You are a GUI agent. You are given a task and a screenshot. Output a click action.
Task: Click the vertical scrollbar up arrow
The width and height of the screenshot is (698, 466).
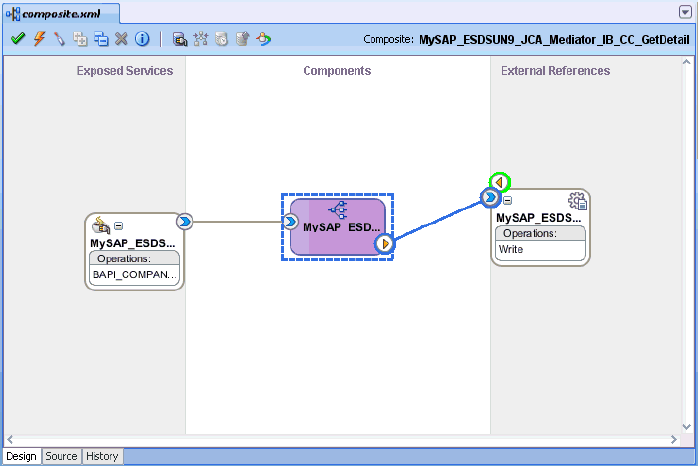pos(686,62)
